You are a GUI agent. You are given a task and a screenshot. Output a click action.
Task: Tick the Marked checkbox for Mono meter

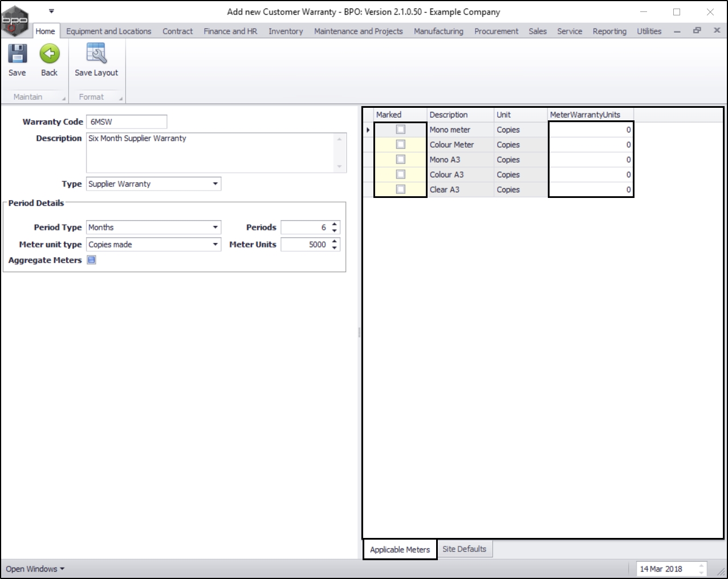click(401, 129)
